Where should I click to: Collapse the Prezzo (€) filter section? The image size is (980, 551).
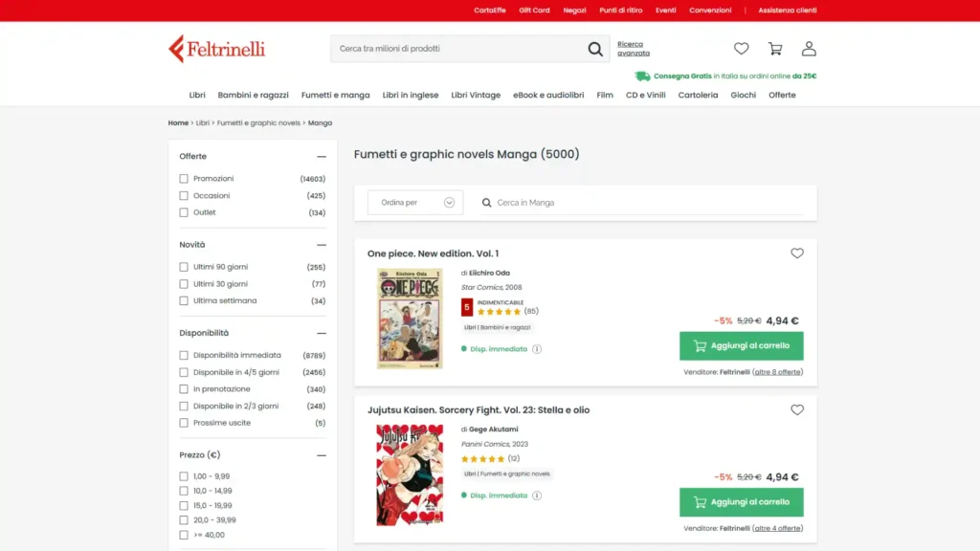(322, 455)
